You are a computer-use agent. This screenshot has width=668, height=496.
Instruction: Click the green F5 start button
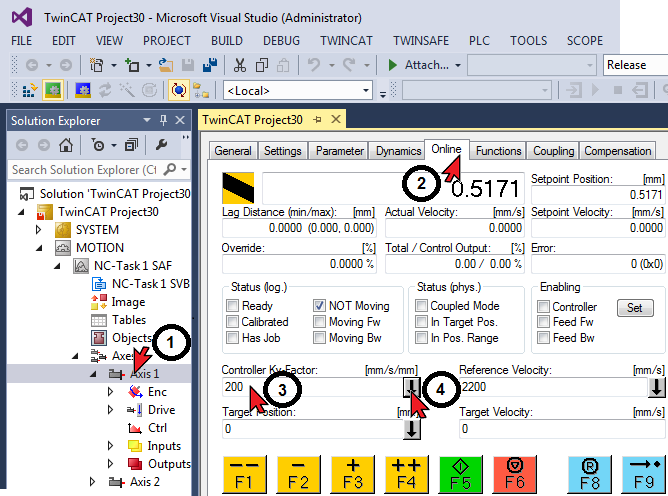[x=461, y=475]
